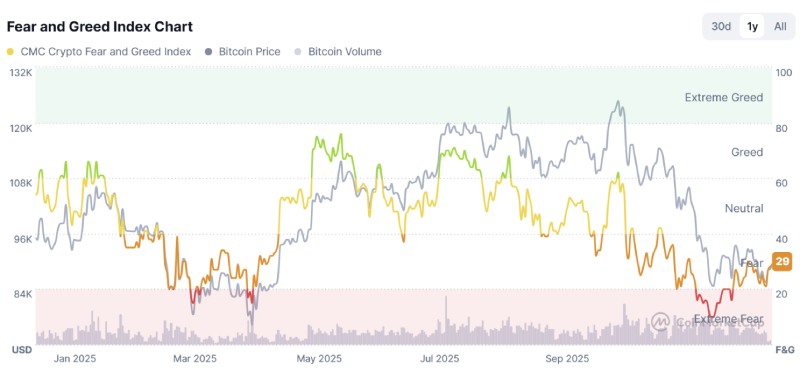The height and width of the screenshot is (378, 800).
Task: Switch to the 30d time range
Action: (x=721, y=27)
